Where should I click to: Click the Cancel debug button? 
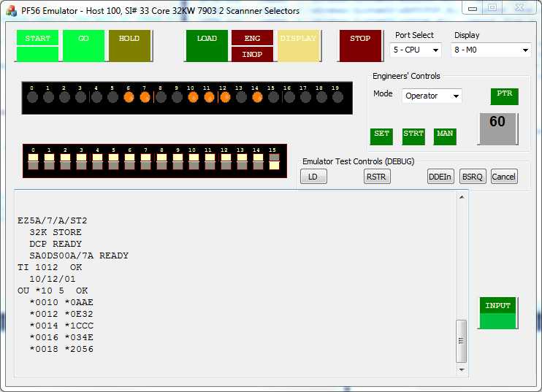pos(504,177)
